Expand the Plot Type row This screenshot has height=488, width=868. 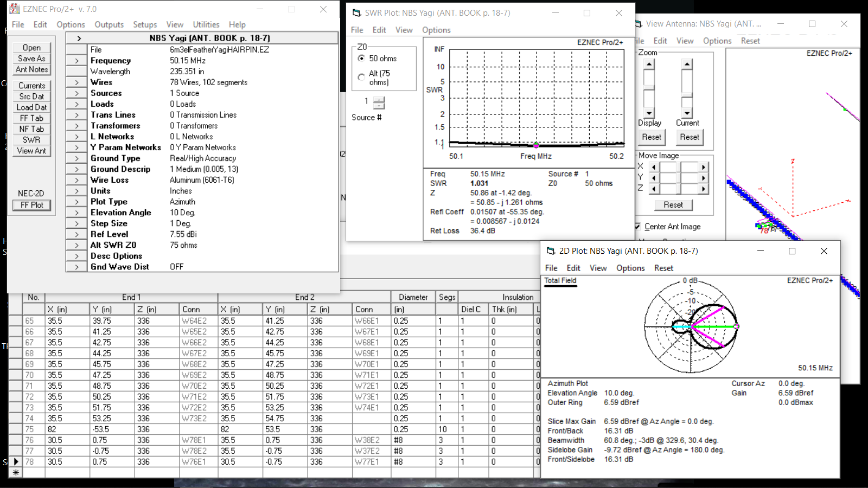[x=76, y=201]
